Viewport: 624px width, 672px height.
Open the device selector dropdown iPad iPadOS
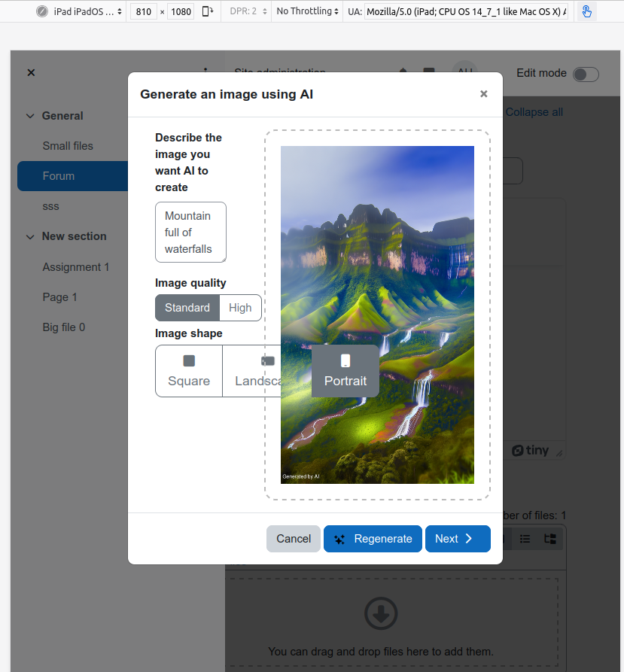pyautogui.click(x=87, y=11)
